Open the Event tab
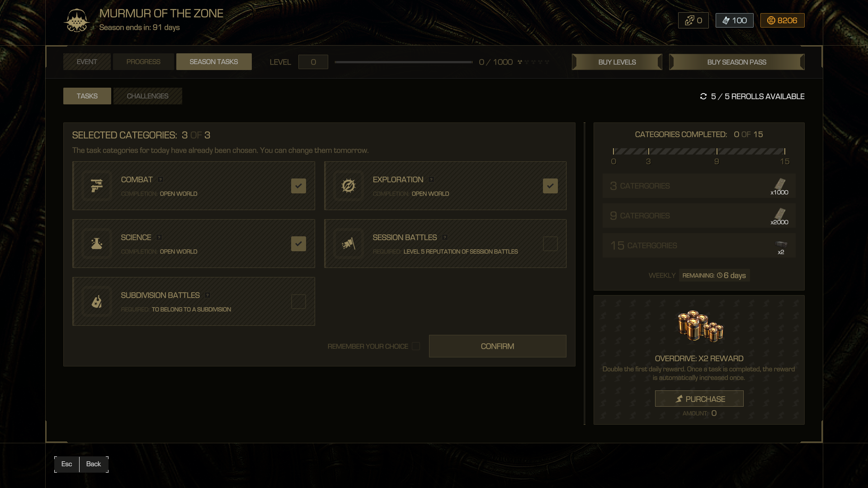Image resolution: width=868 pixels, height=488 pixels. (87, 61)
